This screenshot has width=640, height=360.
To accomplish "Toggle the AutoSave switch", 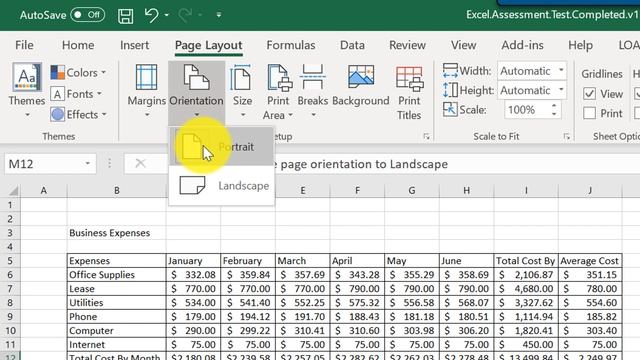I will pos(87,15).
